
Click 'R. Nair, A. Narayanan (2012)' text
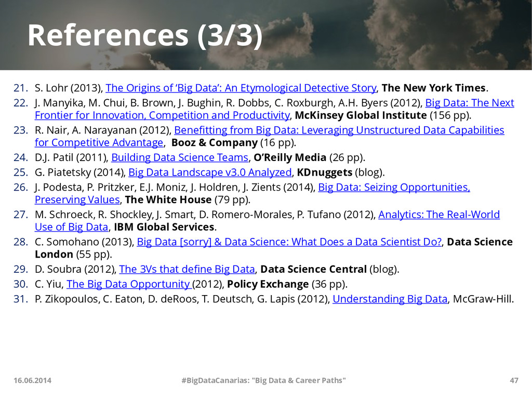103,130
